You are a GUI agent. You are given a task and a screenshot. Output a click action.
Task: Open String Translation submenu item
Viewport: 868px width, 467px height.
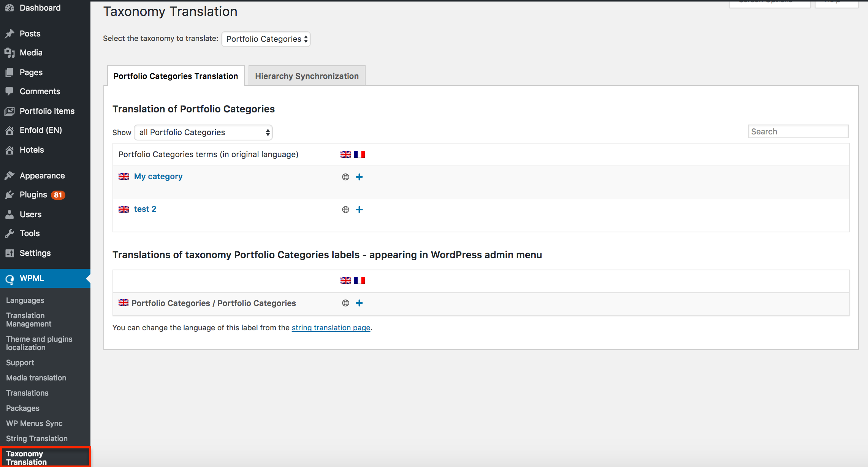(x=37, y=439)
